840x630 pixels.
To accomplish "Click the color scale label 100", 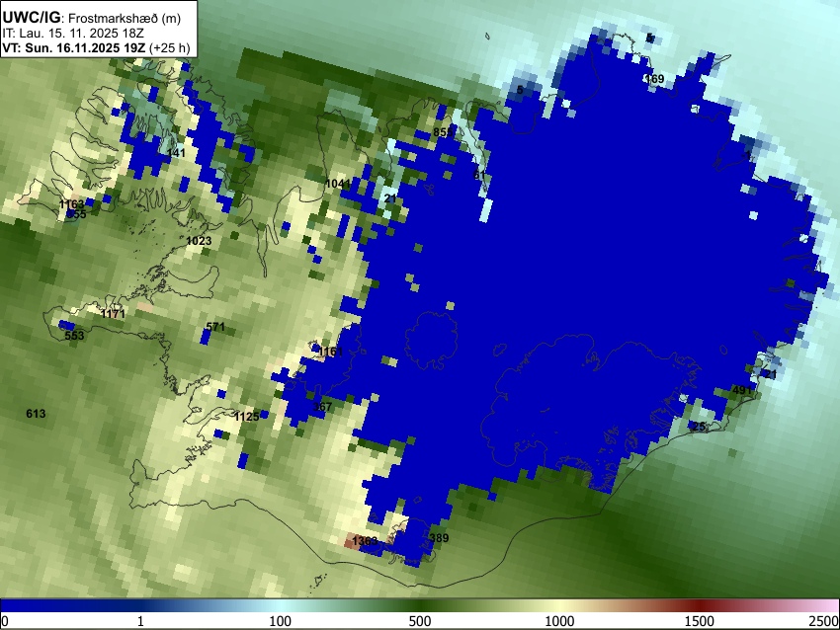I will pyautogui.click(x=280, y=621).
